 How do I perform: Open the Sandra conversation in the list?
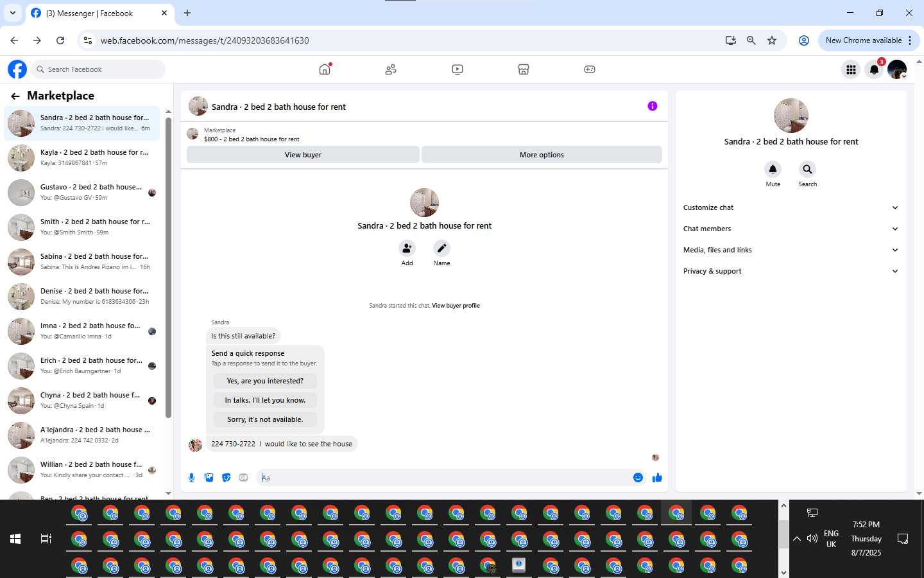click(82, 123)
